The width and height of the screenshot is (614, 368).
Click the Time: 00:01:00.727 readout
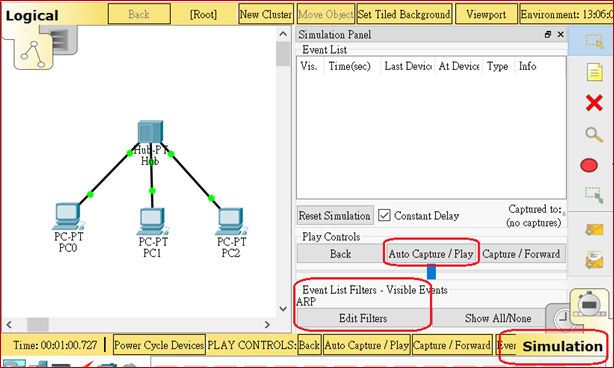[55, 345]
